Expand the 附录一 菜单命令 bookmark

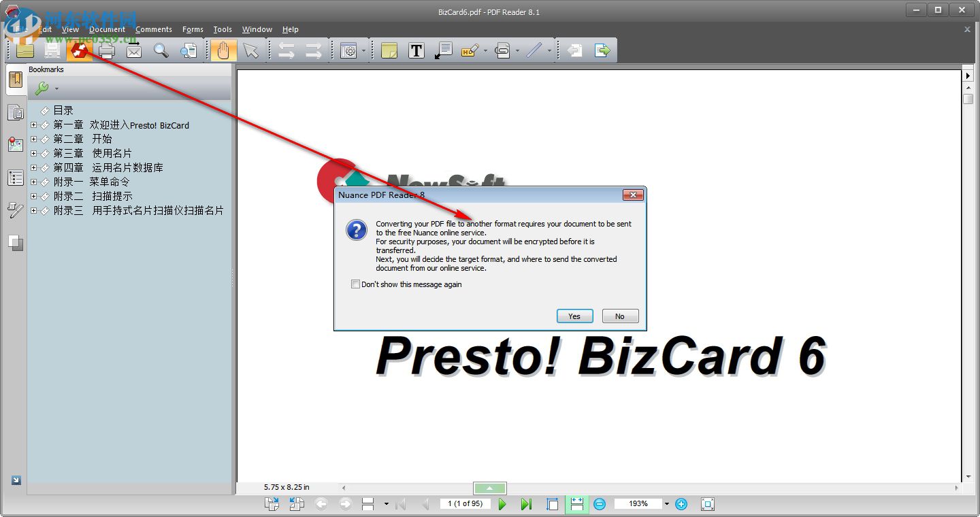tap(34, 182)
